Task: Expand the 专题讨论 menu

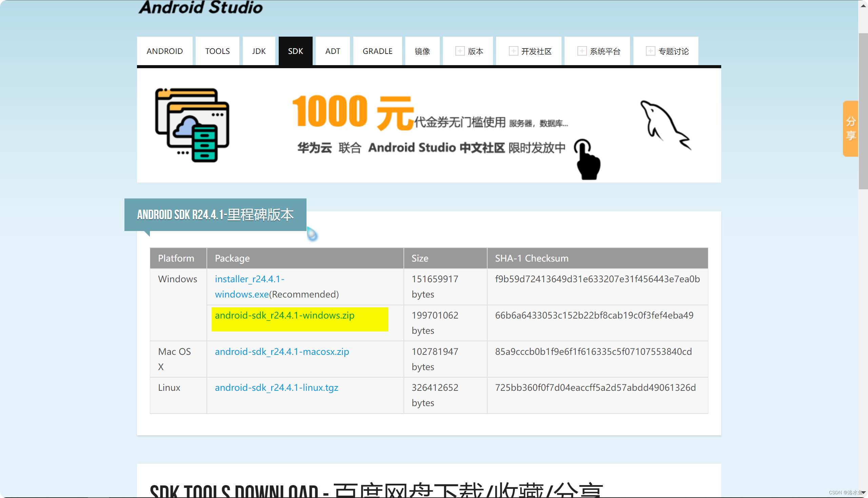Action: (x=666, y=51)
